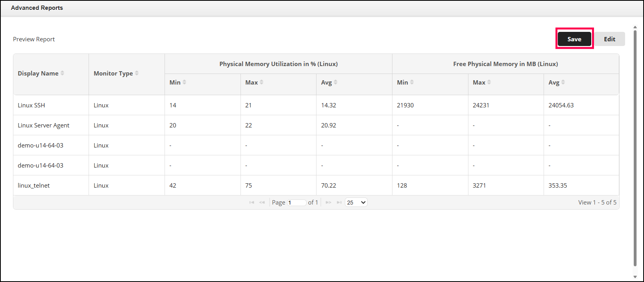Sort Physical Memory Utilization Min column
The image size is (644, 282).
pyautogui.click(x=184, y=82)
